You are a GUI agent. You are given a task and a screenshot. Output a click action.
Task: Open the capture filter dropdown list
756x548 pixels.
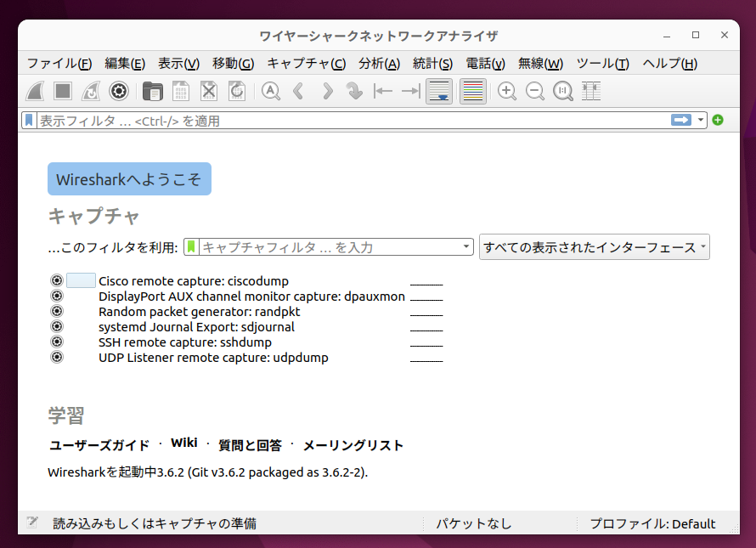(466, 247)
